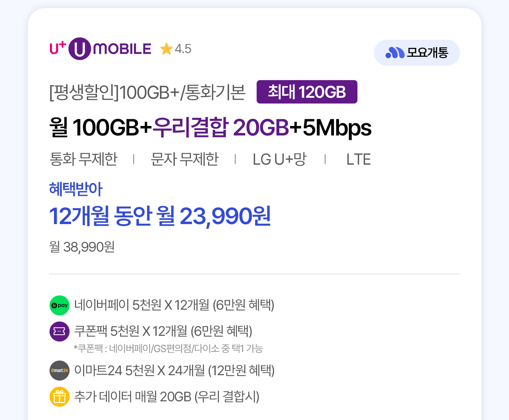The height and width of the screenshot is (420, 509).
Task: Click the LG U+망 network label
Action: pos(280,159)
